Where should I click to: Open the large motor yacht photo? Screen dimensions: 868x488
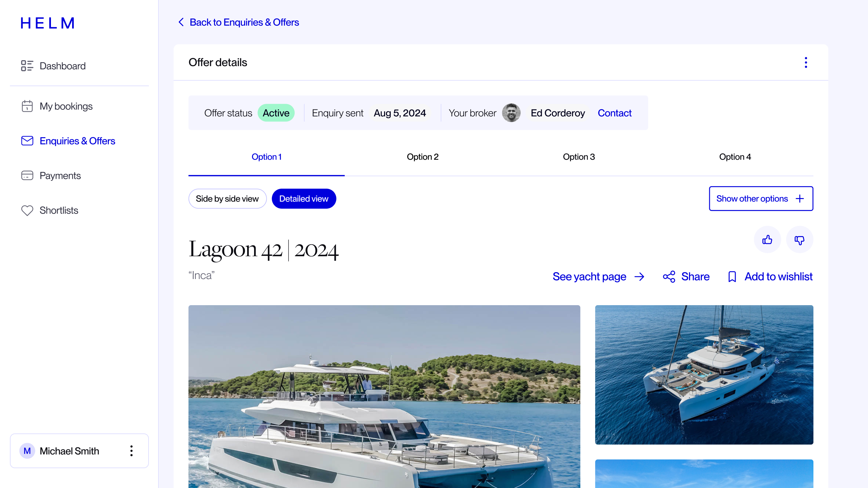point(384,396)
